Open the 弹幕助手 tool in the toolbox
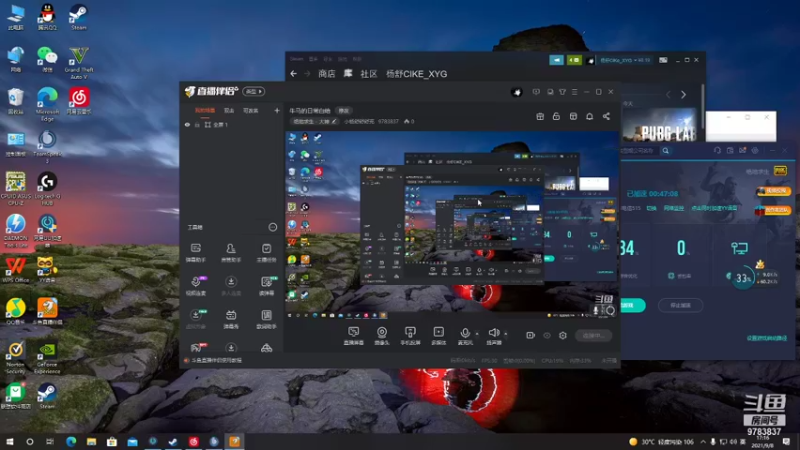800x450 pixels. (196, 253)
